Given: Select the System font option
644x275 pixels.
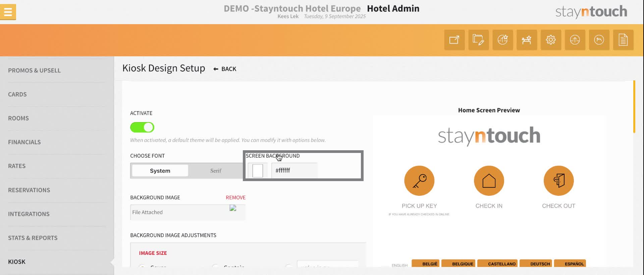Looking at the screenshot, I should pyautogui.click(x=160, y=171).
